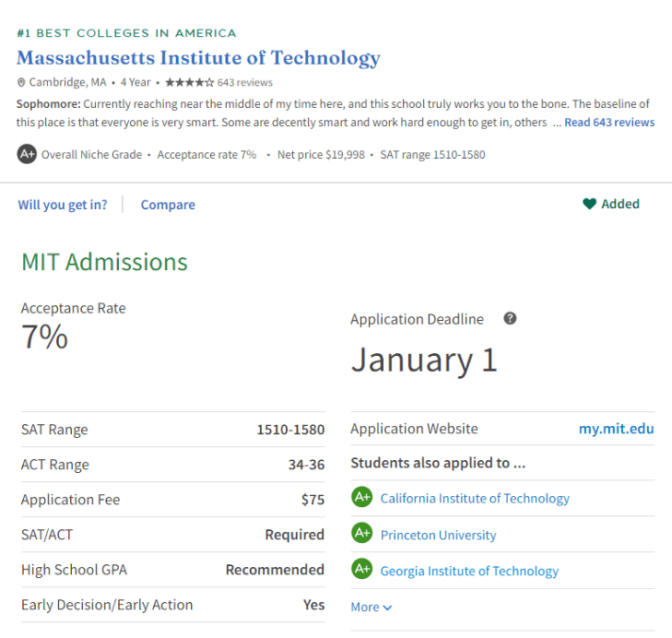Image resolution: width=672 pixels, height=638 pixels.
Task: Open the 643 reviews count next to the stars
Action: coord(244,82)
